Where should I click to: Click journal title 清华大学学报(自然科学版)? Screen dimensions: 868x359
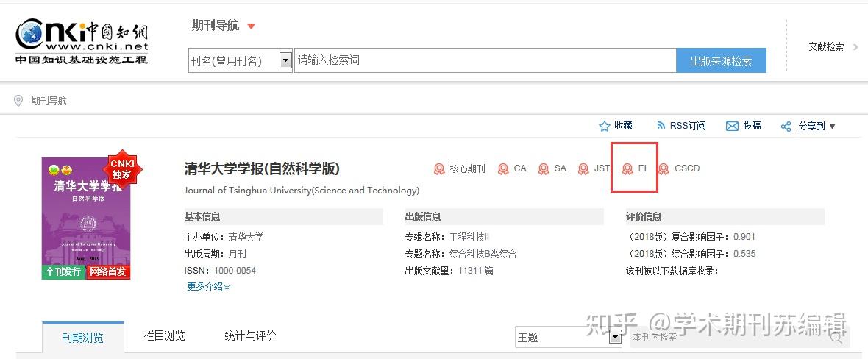262,168
